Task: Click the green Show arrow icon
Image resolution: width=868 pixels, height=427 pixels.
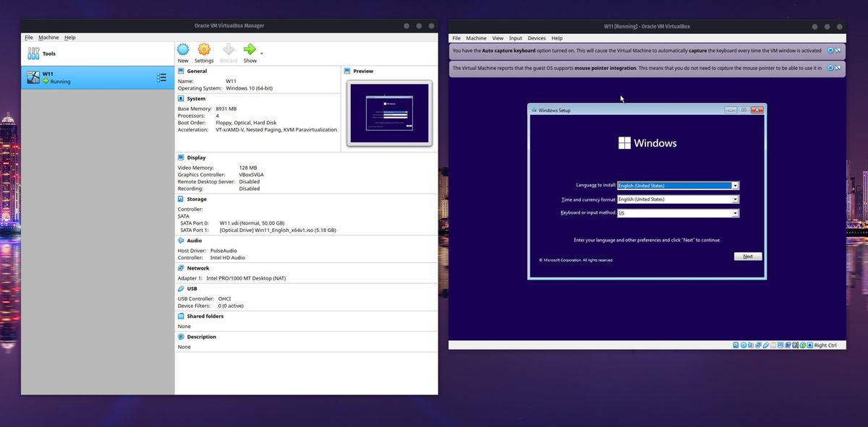Action: click(x=250, y=49)
